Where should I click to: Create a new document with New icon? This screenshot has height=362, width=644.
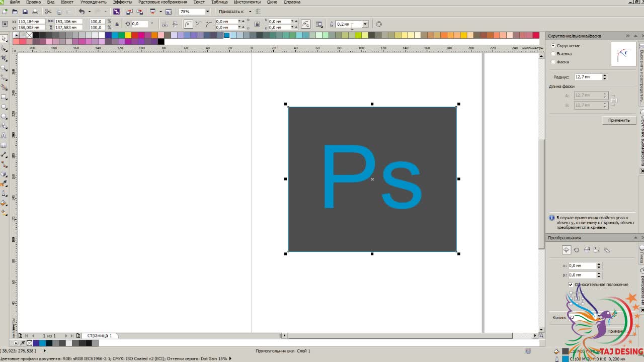(5, 11)
